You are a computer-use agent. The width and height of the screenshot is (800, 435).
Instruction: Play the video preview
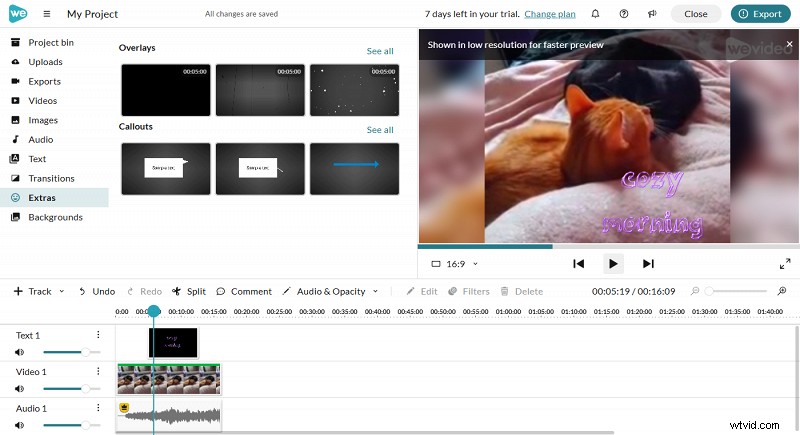tap(613, 264)
